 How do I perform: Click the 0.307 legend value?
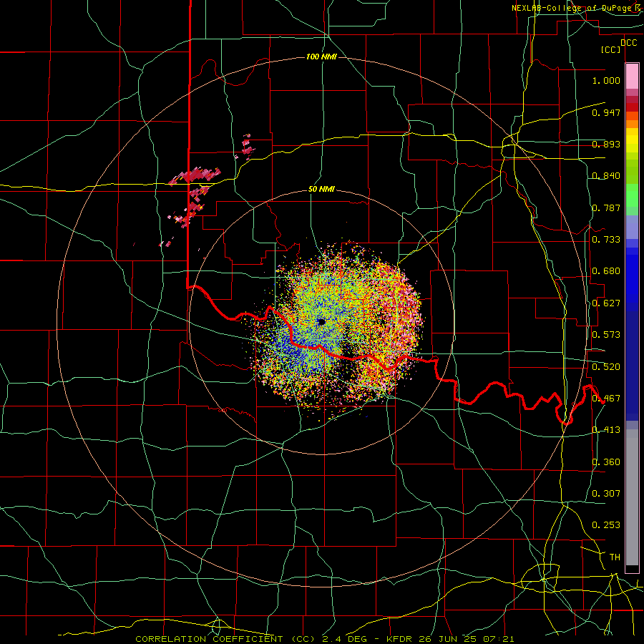[x=606, y=493]
